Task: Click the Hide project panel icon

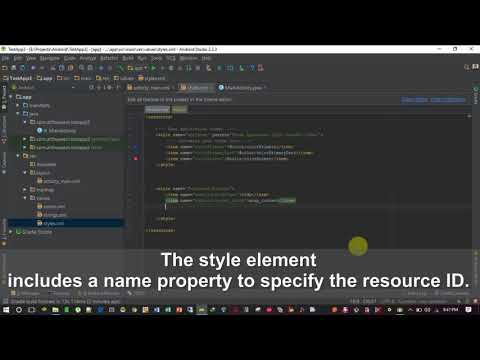Action: pos(118,88)
